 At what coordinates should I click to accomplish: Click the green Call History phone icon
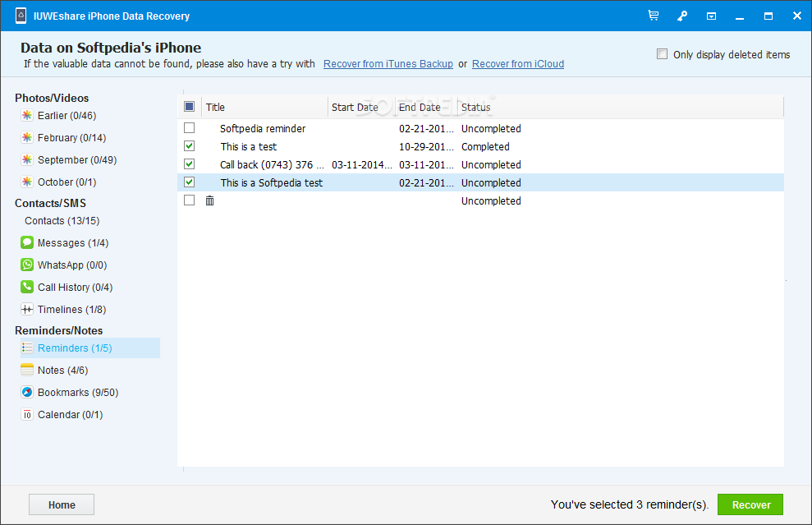pyautogui.click(x=27, y=287)
